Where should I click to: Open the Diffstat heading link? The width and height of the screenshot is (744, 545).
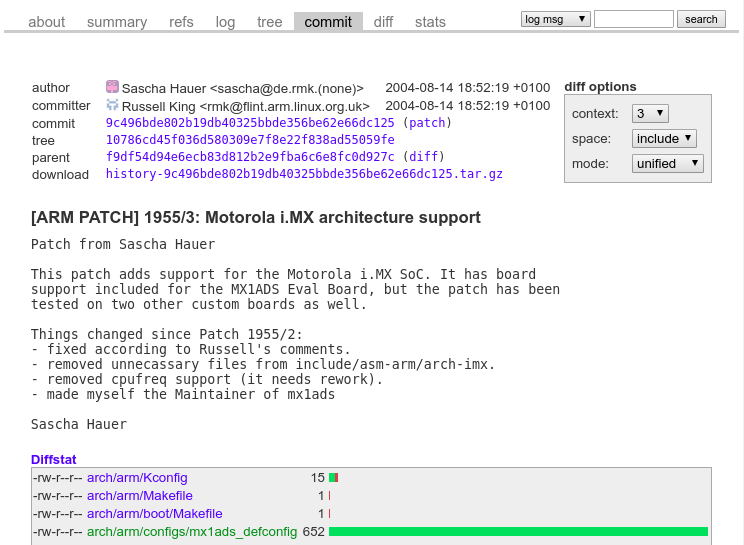[53, 459]
